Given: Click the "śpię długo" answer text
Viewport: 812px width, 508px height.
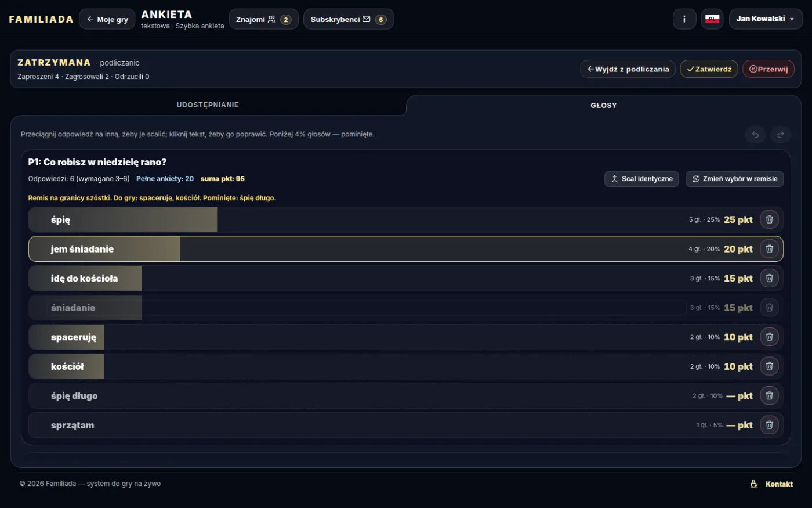Looking at the screenshot, I should [x=74, y=396].
